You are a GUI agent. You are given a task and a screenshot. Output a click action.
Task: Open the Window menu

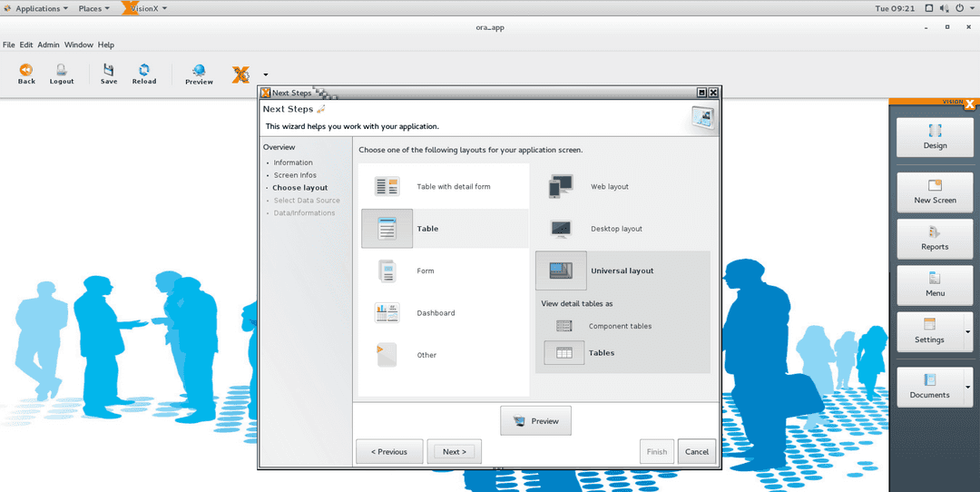pos(78,44)
